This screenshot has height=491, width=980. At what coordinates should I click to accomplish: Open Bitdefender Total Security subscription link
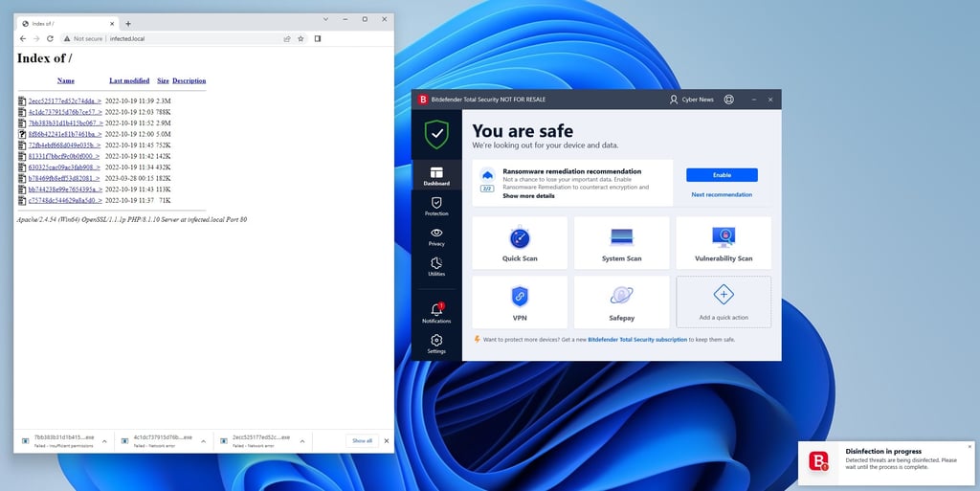tap(637, 339)
